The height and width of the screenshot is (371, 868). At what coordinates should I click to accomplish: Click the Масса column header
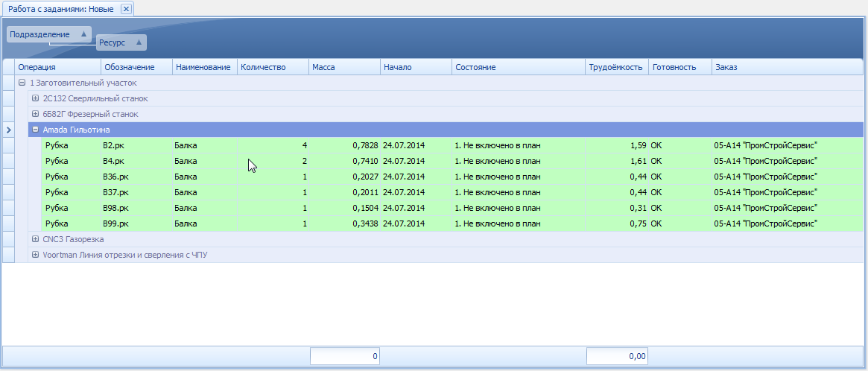[344, 67]
